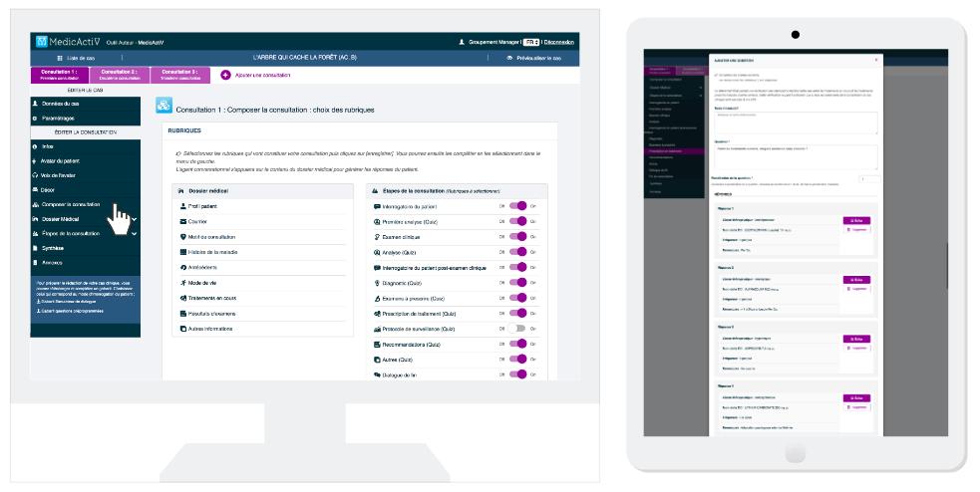Click Liste de cas link

(x=81, y=58)
